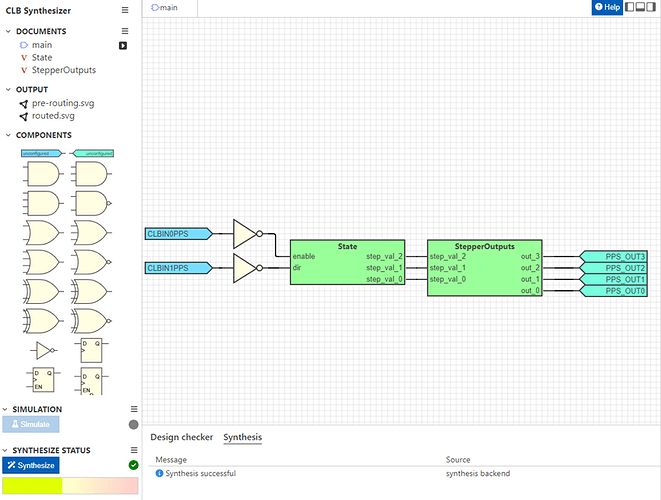Open routed.svg output file
Image resolution: width=661 pixels, height=500 pixels.
tap(53, 116)
